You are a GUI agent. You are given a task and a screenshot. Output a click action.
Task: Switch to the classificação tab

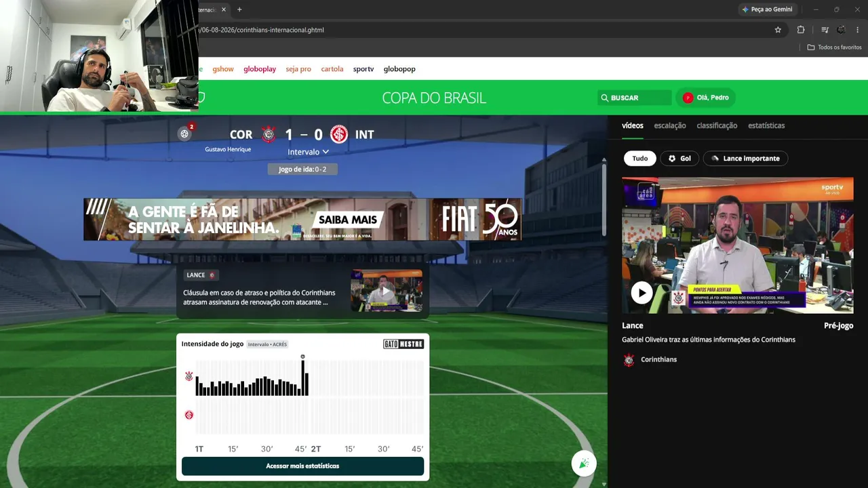pyautogui.click(x=717, y=125)
